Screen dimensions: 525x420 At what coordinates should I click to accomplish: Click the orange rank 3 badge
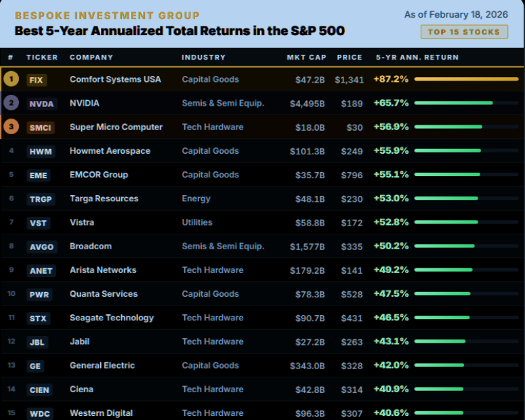[x=11, y=127]
